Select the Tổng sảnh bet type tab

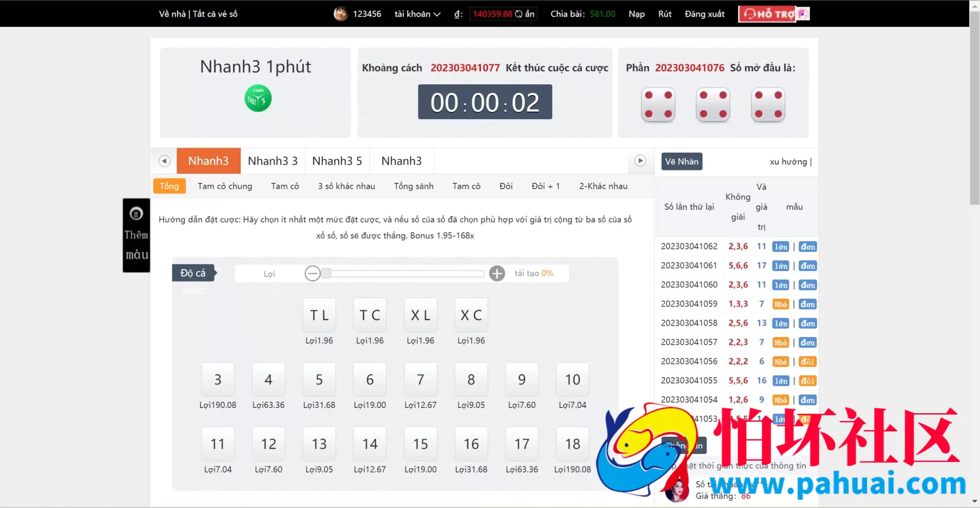click(x=413, y=186)
